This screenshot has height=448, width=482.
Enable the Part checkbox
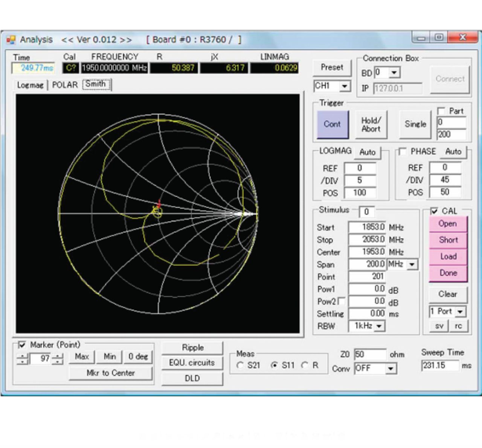coord(441,111)
